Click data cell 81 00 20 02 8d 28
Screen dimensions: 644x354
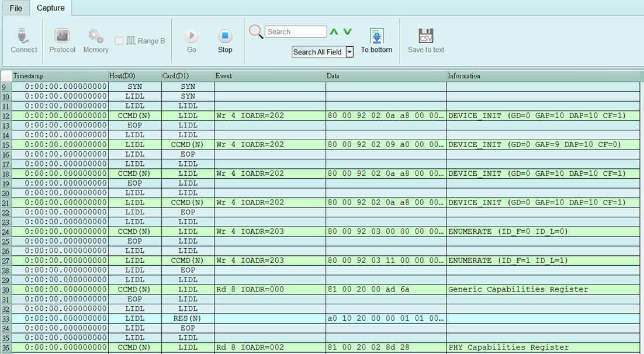(x=386, y=348)
